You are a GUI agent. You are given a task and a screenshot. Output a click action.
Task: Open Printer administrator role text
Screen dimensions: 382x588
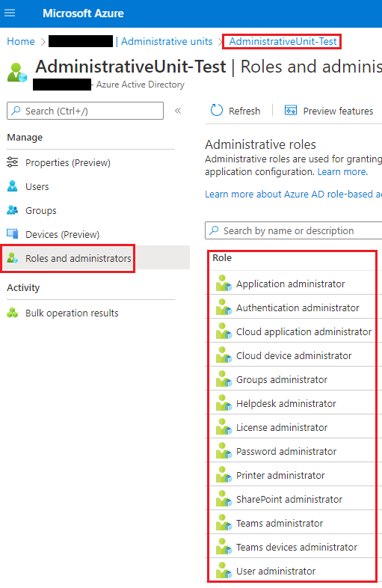tap(280, 476)
